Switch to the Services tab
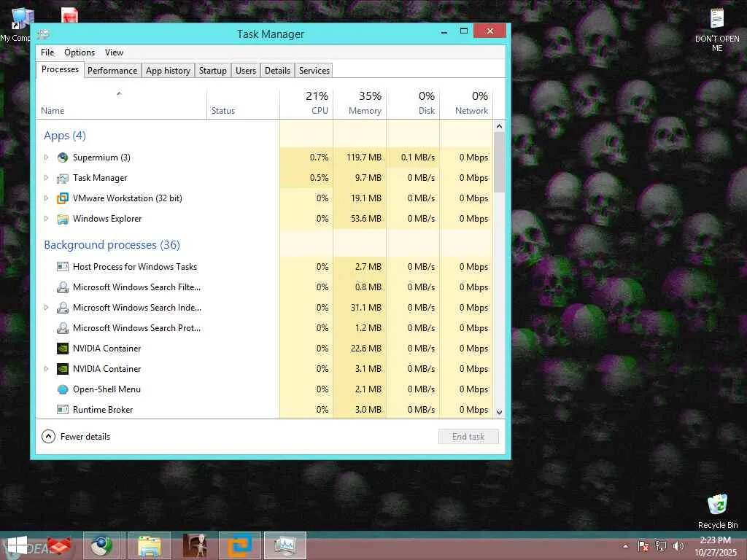Viewport: 747px width, 560px height. 314,71
